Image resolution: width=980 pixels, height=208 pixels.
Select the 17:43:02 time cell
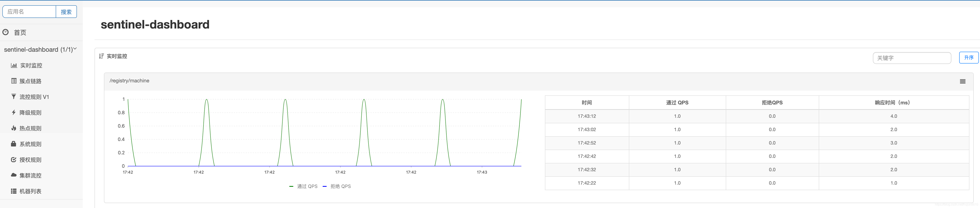(x=587, y=130)
